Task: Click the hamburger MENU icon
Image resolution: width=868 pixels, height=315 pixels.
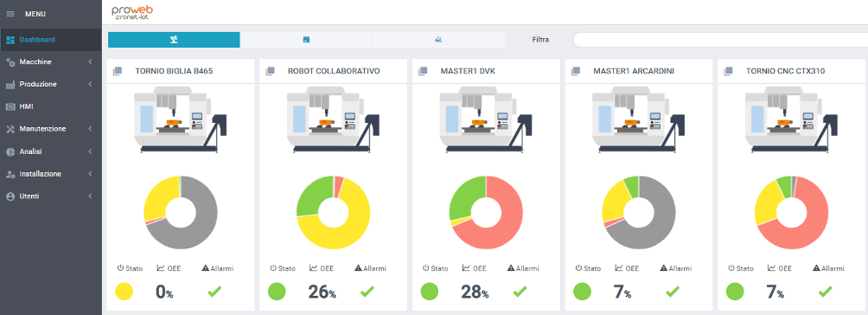Action: pos(10,14)
